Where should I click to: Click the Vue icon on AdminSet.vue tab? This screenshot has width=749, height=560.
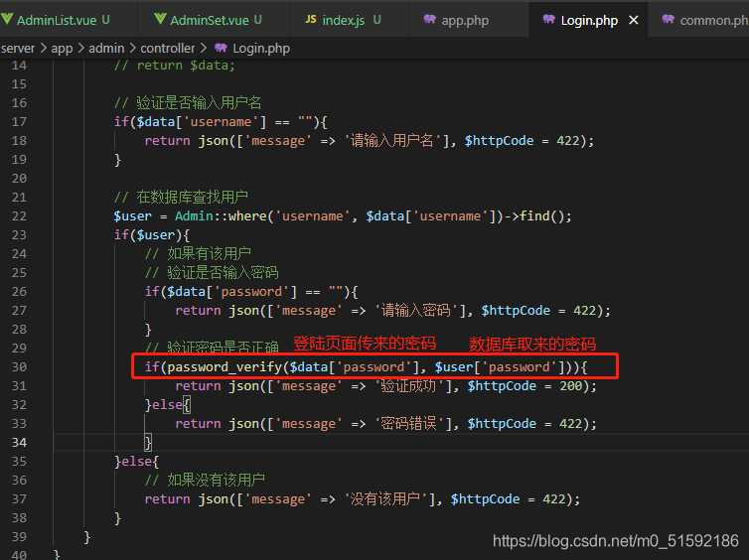(161, 19)
